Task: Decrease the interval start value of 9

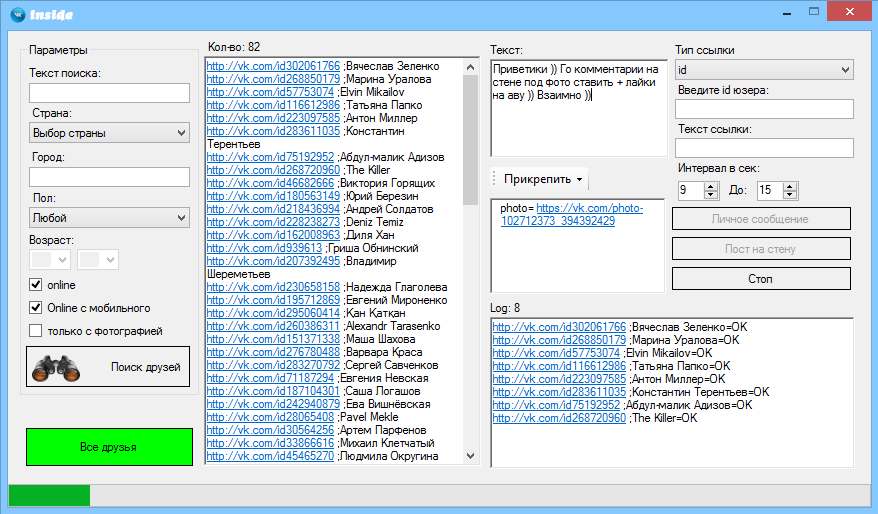Action: click(x=711, y=195)
